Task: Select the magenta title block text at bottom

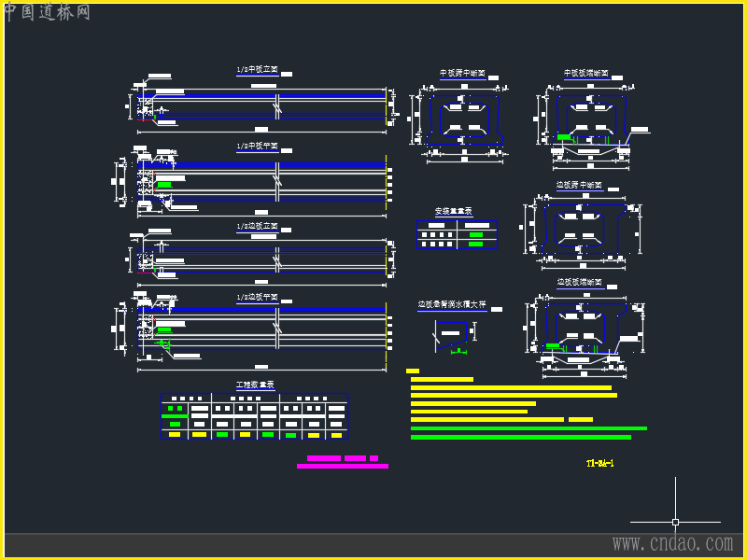Action: point(343,462)
